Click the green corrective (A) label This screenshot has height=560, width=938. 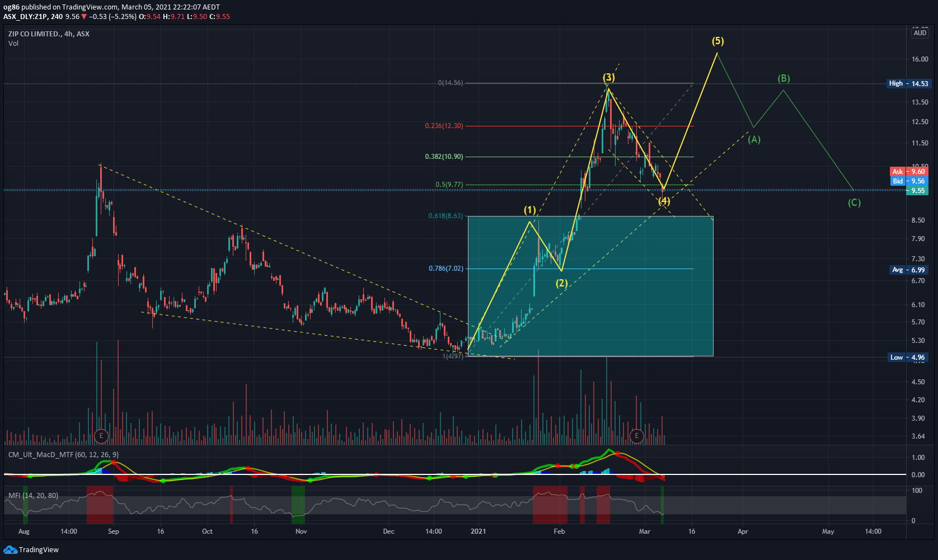[x=754, y=139]
